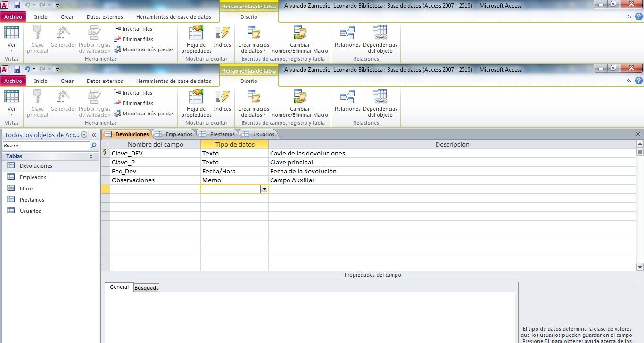Click in the Buscar search field
Viewport: 644px width, 343px height.
(x=46, y=146)
